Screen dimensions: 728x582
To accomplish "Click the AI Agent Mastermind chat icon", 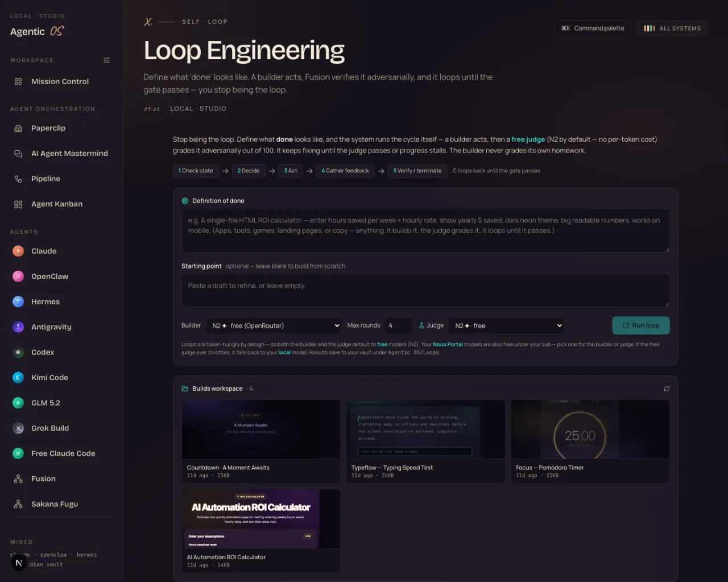I will [18, 154].
